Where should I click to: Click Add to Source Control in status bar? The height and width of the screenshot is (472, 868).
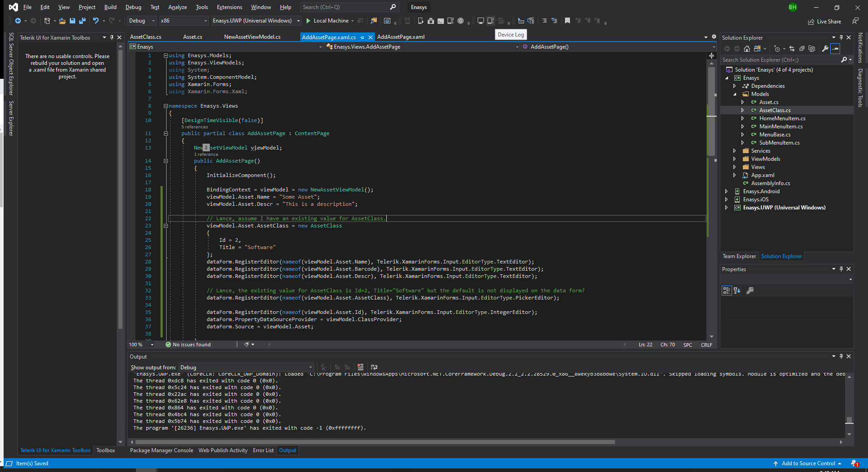pyautogui.click(x=808, y=463)
